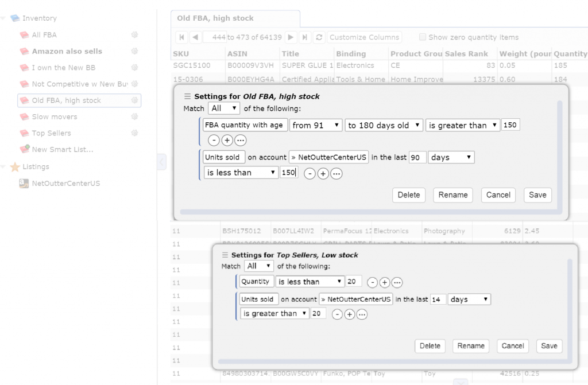Screen dimensions: 588x385
Task: Click Customize Columns button
Action: point(364,37)
